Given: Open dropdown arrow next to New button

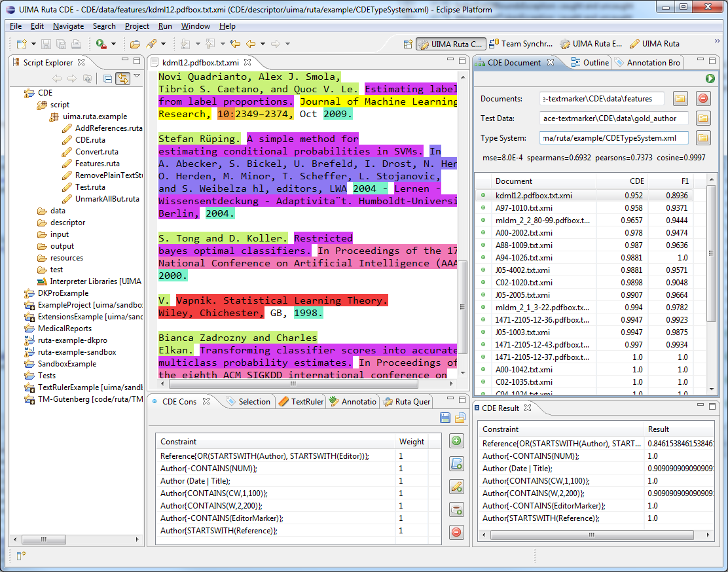Looking at the screenshot, I should [x=33, y=44].
